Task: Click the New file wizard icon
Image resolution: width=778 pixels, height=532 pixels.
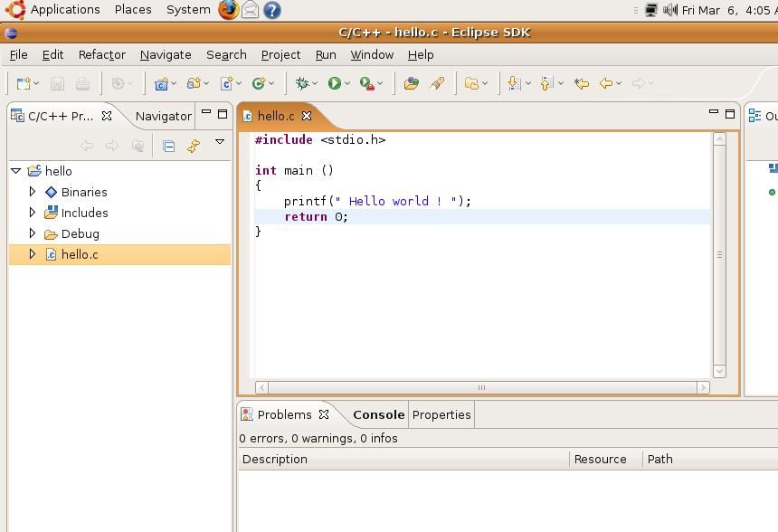Action: coord(24,83)
